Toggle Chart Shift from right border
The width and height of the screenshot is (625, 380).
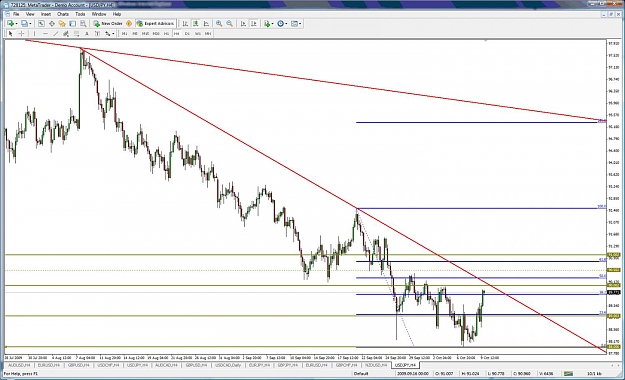coord(254,24)
